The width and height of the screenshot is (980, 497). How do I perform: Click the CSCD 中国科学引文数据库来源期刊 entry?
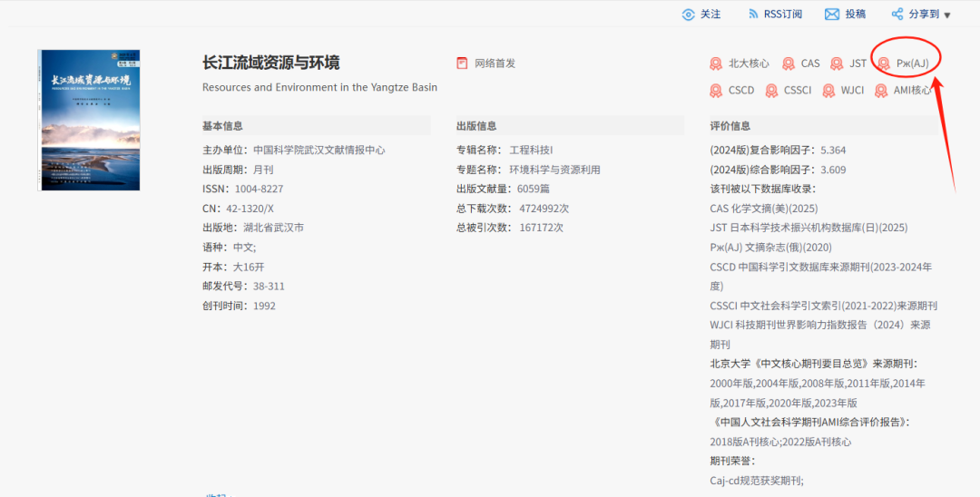coord(820,276)
